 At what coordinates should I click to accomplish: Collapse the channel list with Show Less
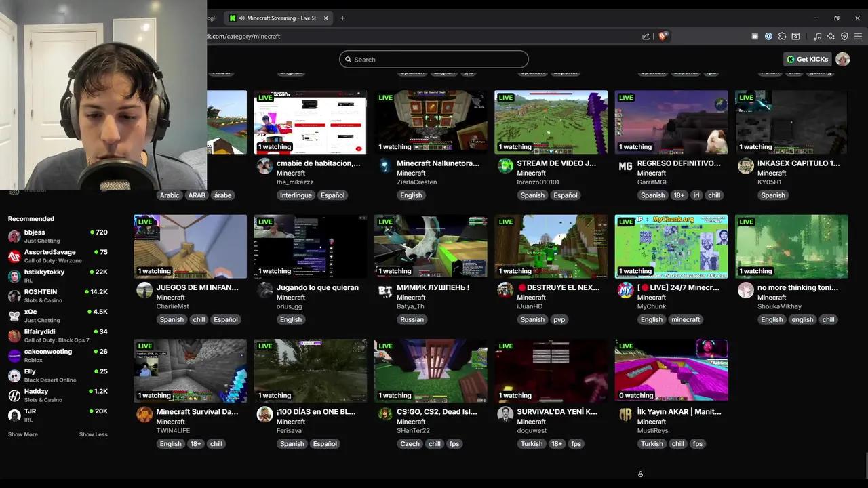point(93,434)
